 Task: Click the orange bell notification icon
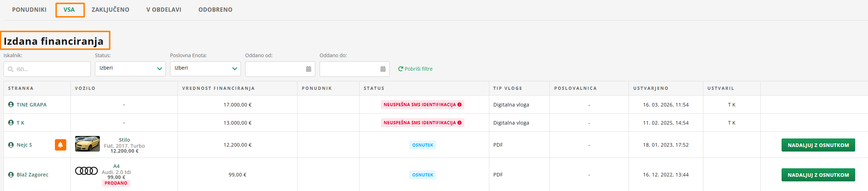tap(61, 145)
